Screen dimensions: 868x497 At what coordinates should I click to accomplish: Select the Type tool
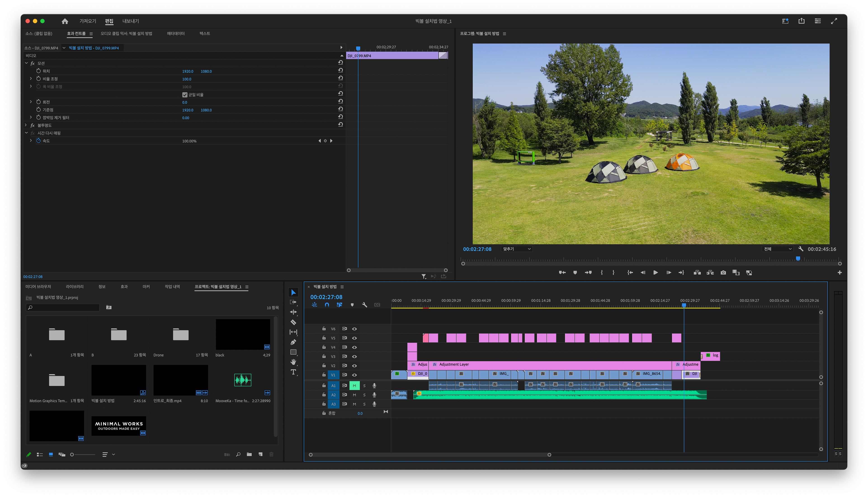point(293,372)
